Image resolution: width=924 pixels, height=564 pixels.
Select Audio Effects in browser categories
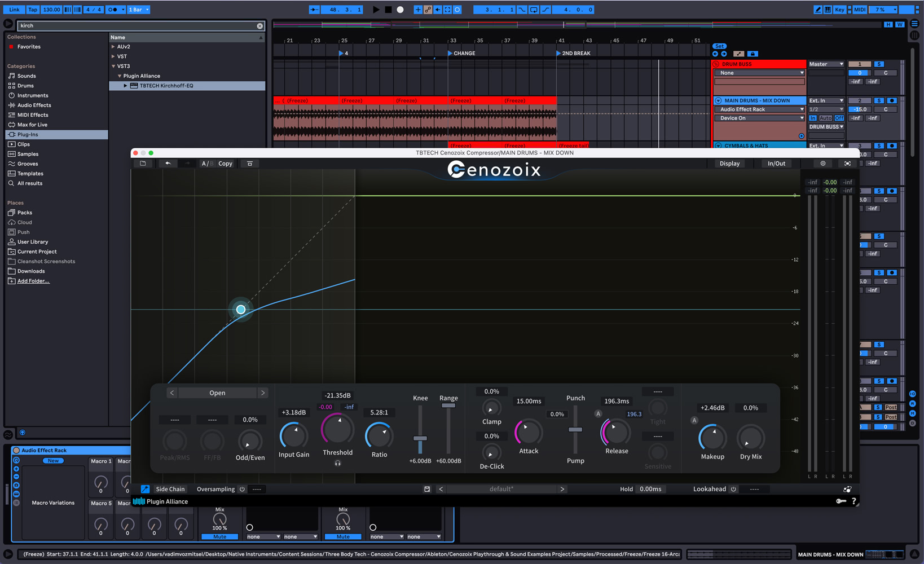(x=34, y=105)
